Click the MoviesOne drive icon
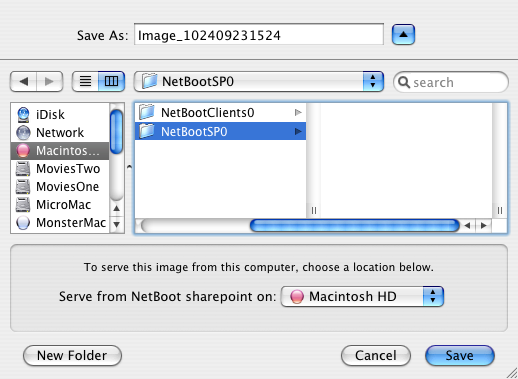Viewport: 518px width, 379px height. (x=23, y=187)
